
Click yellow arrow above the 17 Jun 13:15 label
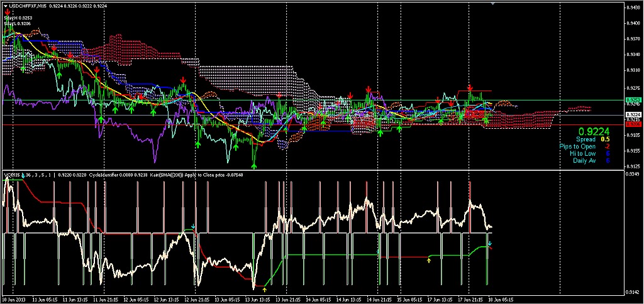[429, 259]
